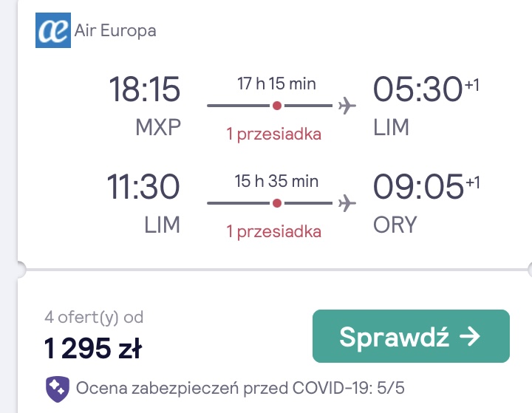This screenshot has height=413, width=532.
Task: Select the 11:30 return departure time
Action: tap(143, 187)
